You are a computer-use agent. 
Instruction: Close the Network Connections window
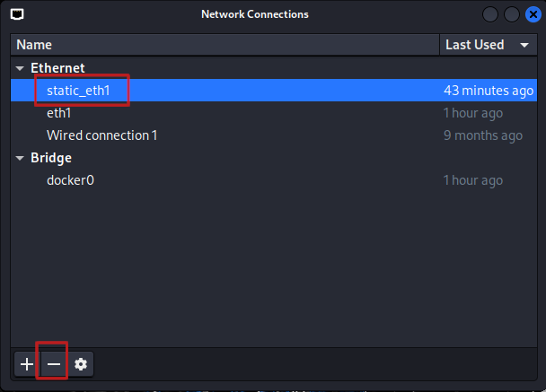pos(533,14)
